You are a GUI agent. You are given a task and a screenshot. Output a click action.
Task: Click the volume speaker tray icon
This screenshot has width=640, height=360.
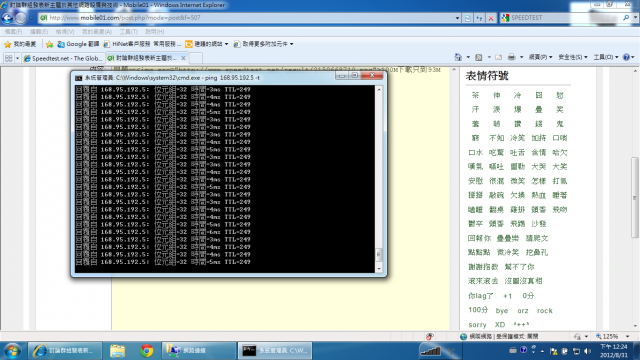point(587,351)
